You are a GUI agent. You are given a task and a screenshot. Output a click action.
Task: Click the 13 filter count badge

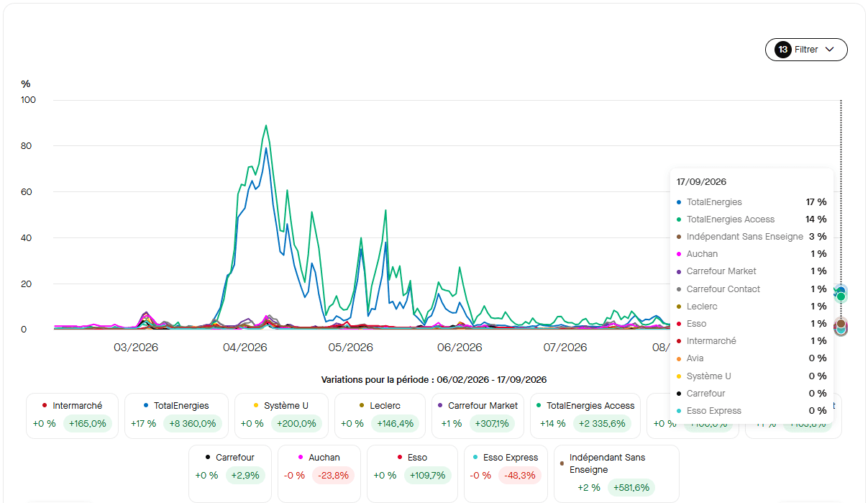point(783,50)
